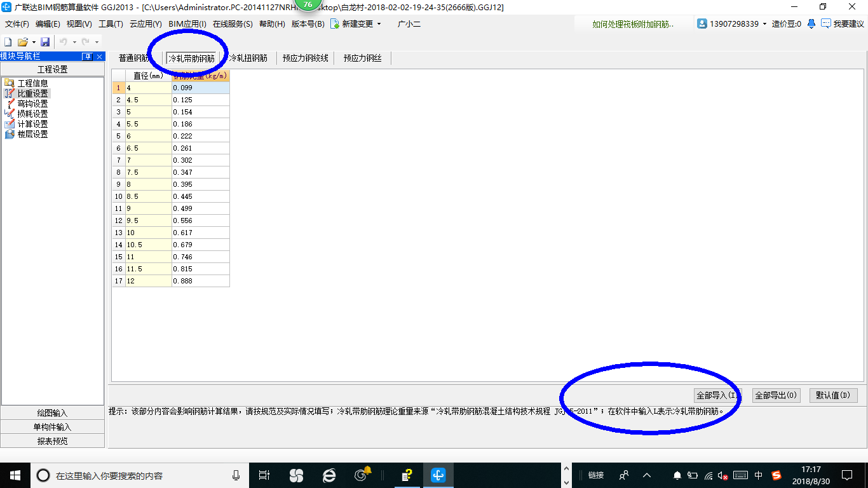
Task: Select 计算设置 in navigation tree
Action: 32,124
